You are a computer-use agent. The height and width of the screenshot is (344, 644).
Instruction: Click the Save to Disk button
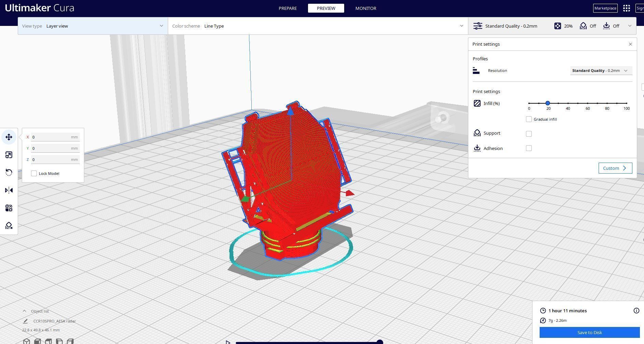tap(589, 332)
